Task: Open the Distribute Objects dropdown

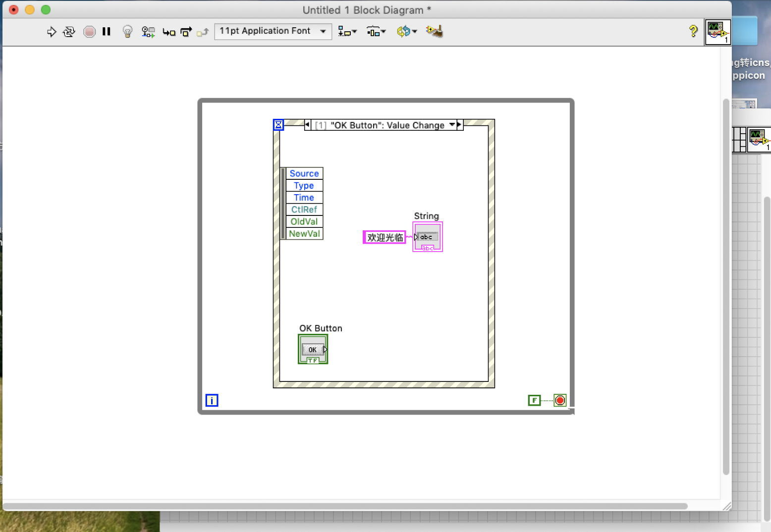Action: [376, 31]
